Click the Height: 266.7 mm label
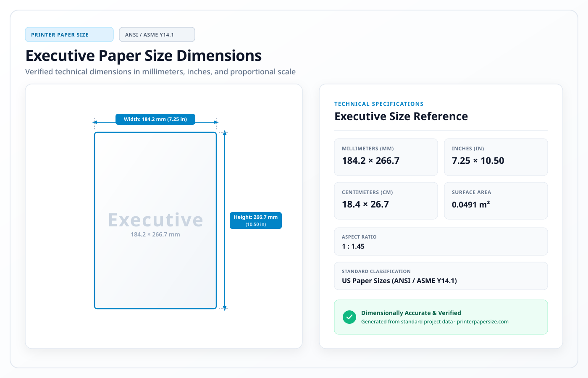The image size is (588, 378). coord(256,220)
